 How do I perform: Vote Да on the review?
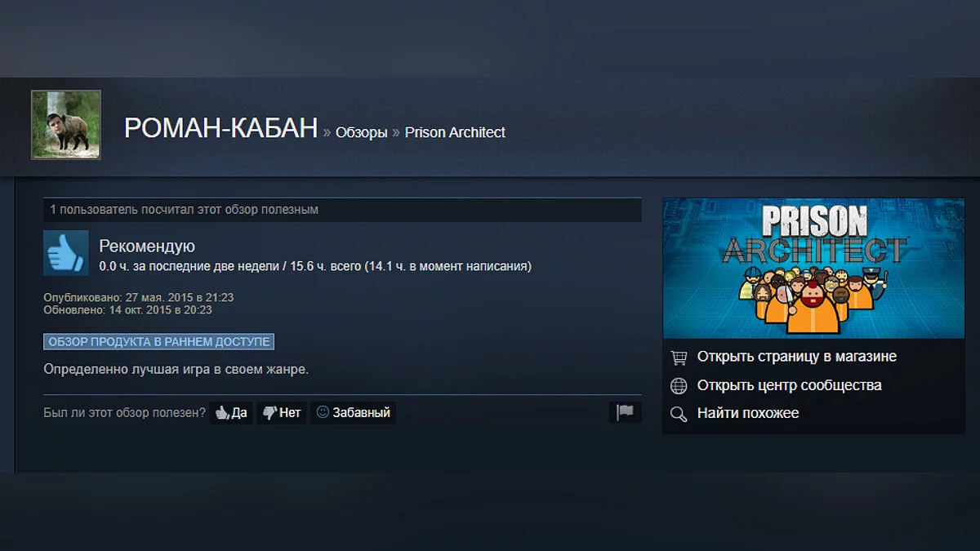231,412
